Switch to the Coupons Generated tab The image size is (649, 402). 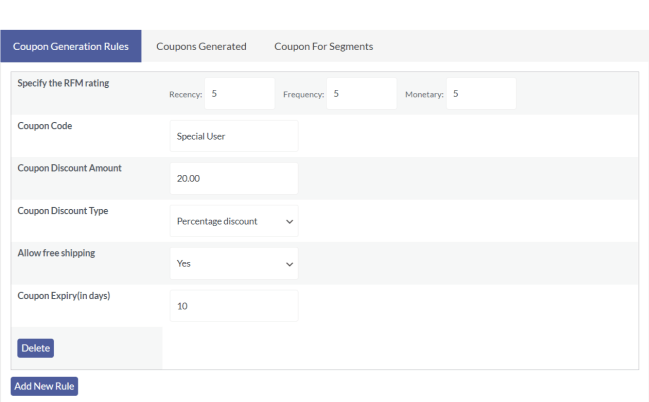coord(201,46)
